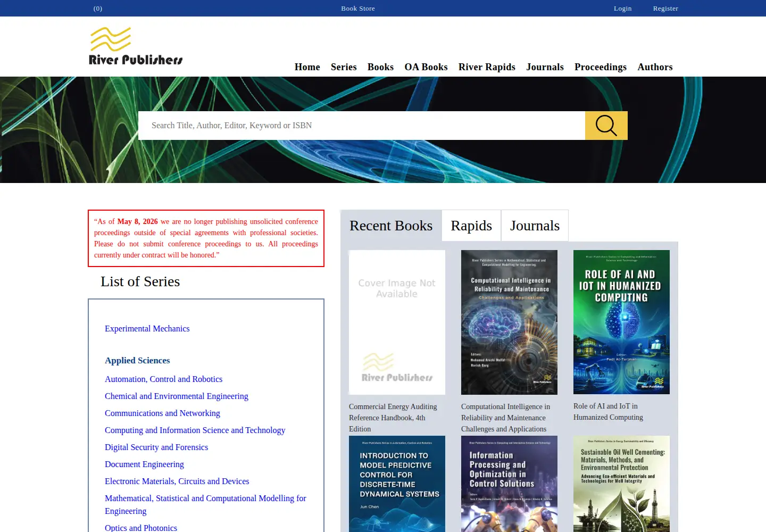Open Electronic Materials, Circuits and Devices series
This screenshot has width=766, height=532.
[x=177, y=481]
